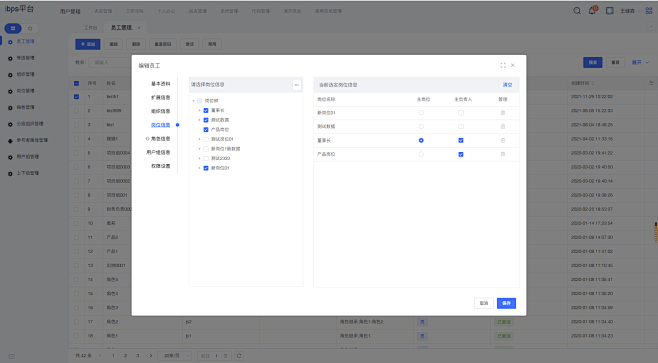Open page size dropdown 20条/页
658x363 pixels.
pyautogui.click(x=175, y=355)
